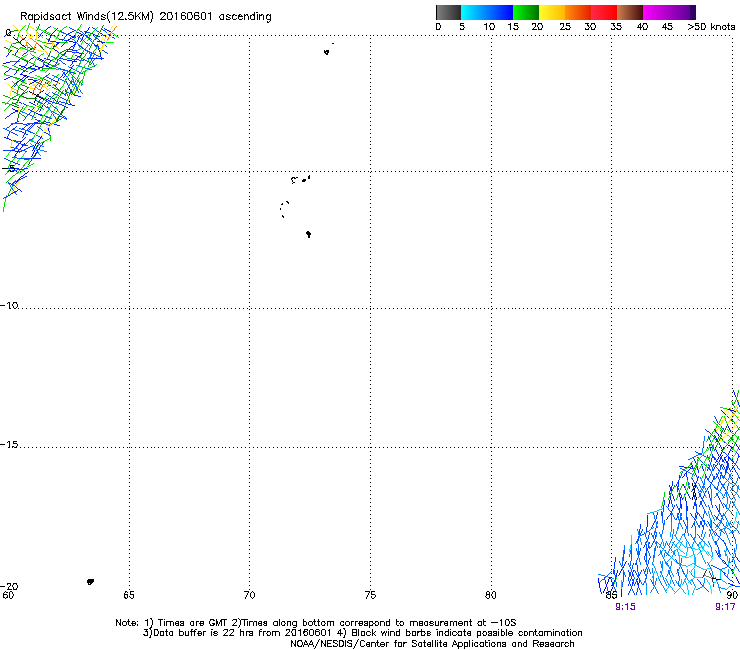Click the "25" legend scale label
Viewport: 740px width, 650px height.
pyautogui.click(x=565, y=27)
